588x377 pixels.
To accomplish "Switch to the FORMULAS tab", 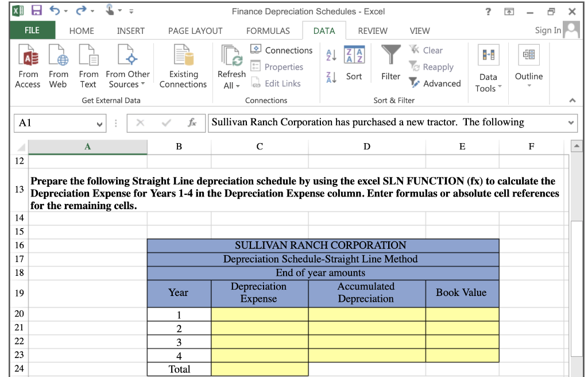I will 268,30.
